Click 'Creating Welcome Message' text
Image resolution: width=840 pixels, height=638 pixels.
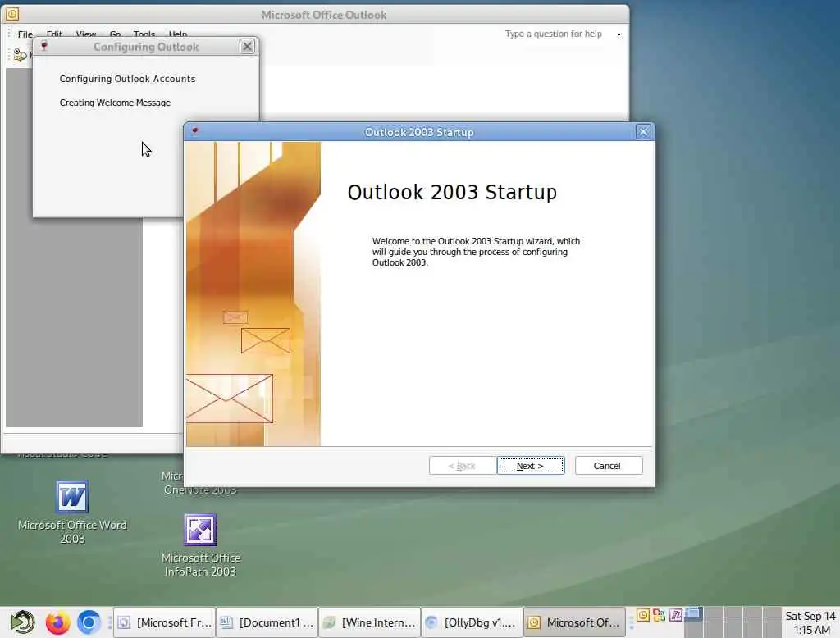click(x=115, y=103)
